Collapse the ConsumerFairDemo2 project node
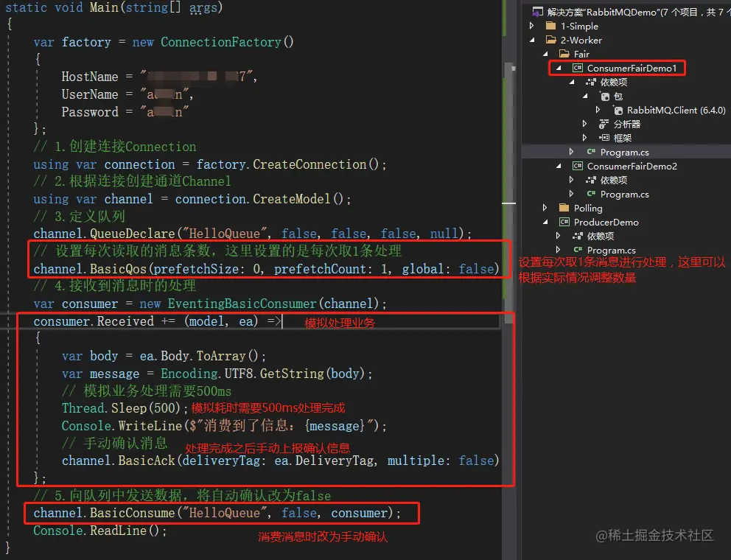This screenshot has width=731, height=560. click(559, 166)
